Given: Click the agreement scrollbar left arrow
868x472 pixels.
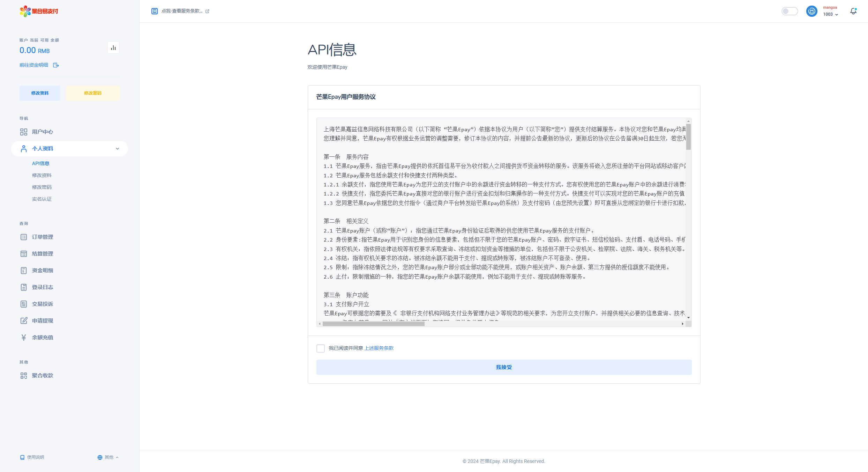Looking at the screenshot, I should tap(320, 324).
